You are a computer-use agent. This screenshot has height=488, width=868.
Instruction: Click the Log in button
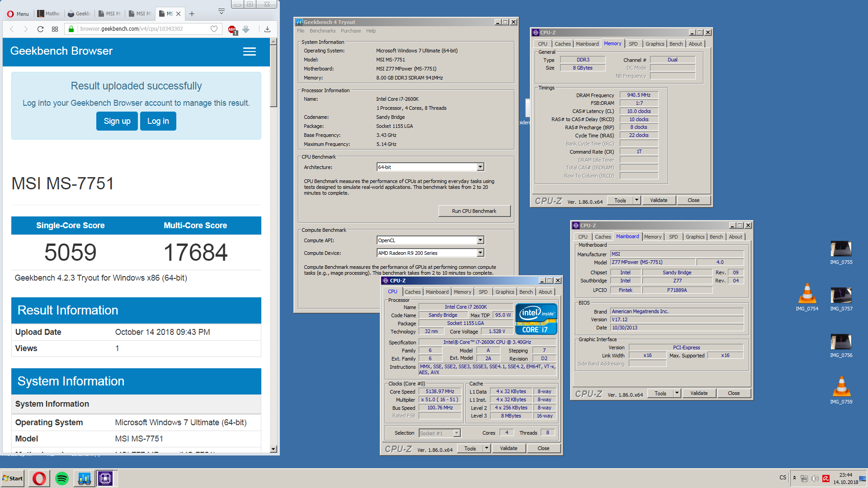click(158, 121)
